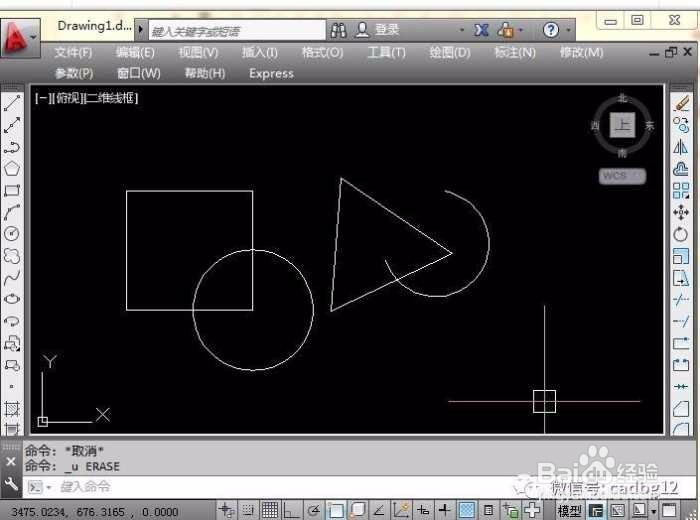Screen dimensions: 700x520
Task: Open annotation scale dropdown arrow in status bar
Action: click(653, 511)
